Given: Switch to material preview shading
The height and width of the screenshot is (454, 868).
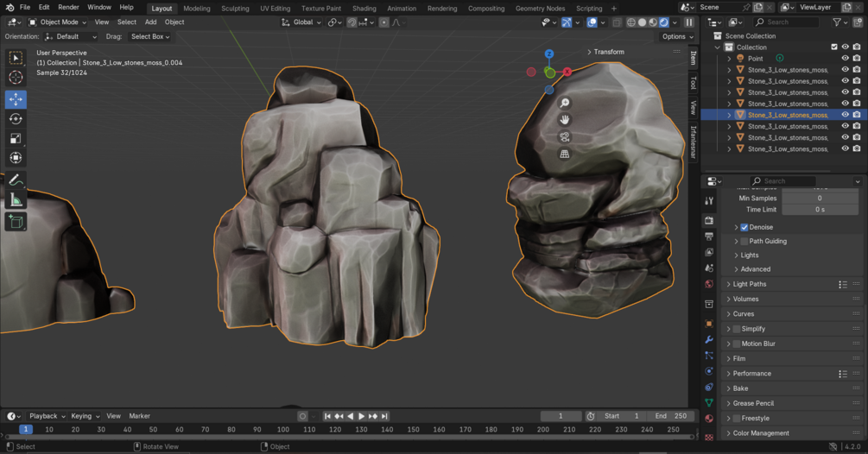Looking at the screenshot, I should [653, 22].
